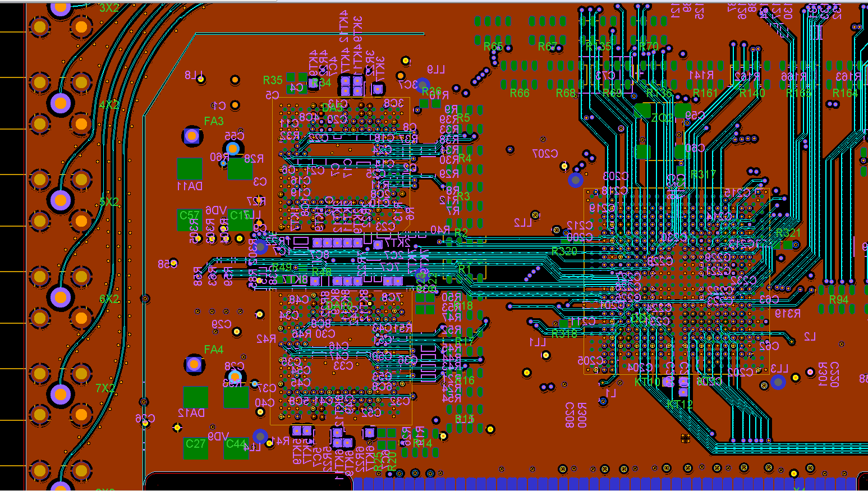Click the R321 resistor label
This screenshot has height=491, width=868.
(x=789, y=233)
